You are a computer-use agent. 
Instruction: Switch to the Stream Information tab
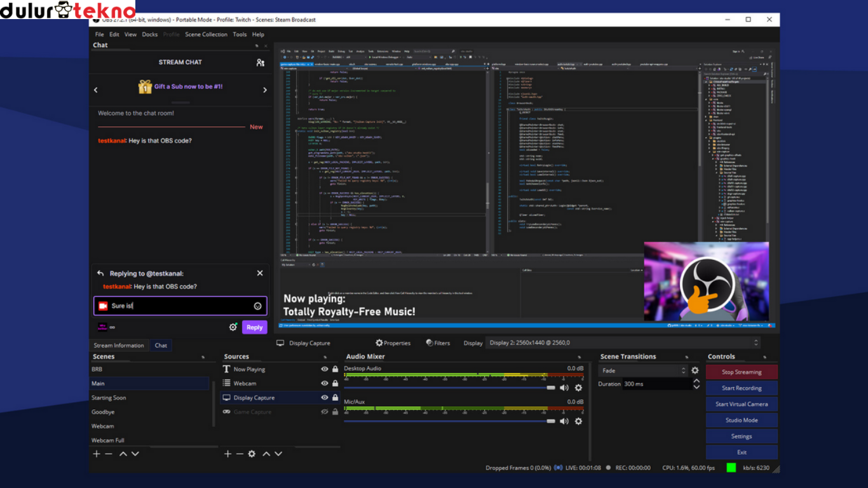coord(119,346)
